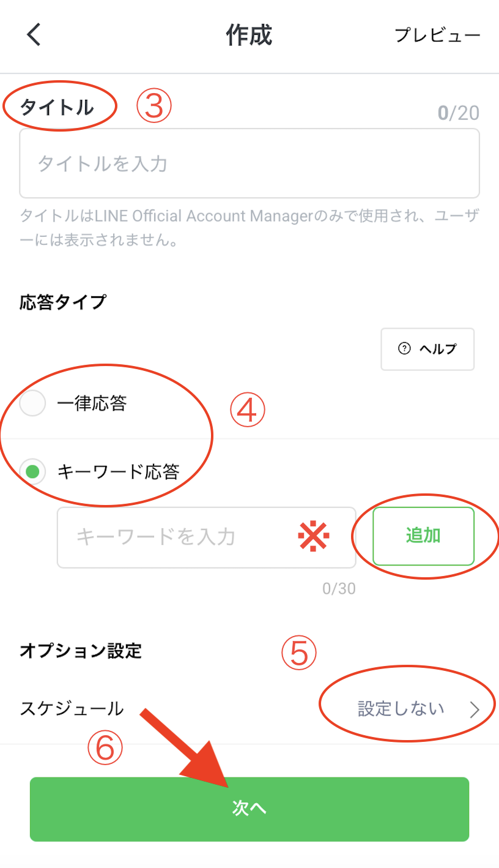Click the 応答タイプ section heading
The width and height of the screenshot is (499, 868).
click(x=62, y=302)
